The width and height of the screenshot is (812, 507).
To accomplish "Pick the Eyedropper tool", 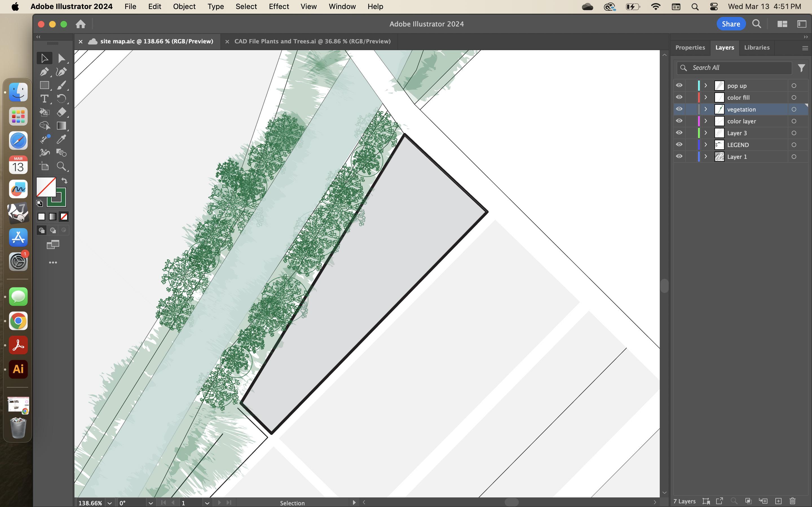I will [x=61, y=139].
